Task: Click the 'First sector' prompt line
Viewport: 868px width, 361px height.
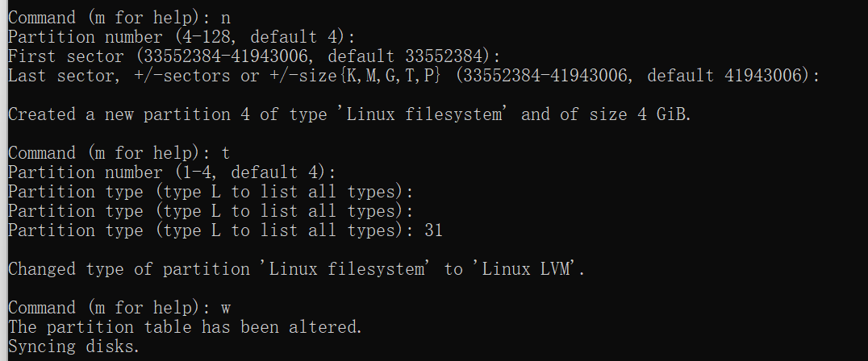Action: [254, 56]
